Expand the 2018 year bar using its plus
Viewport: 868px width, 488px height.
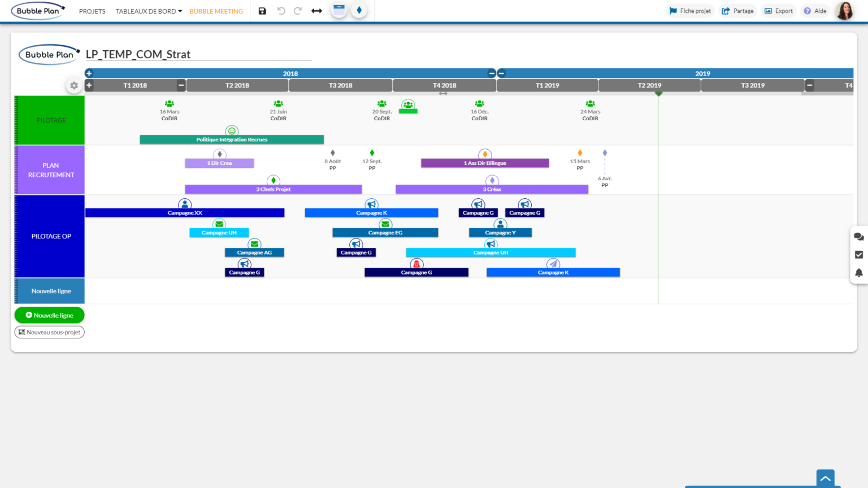coord(89,73)
